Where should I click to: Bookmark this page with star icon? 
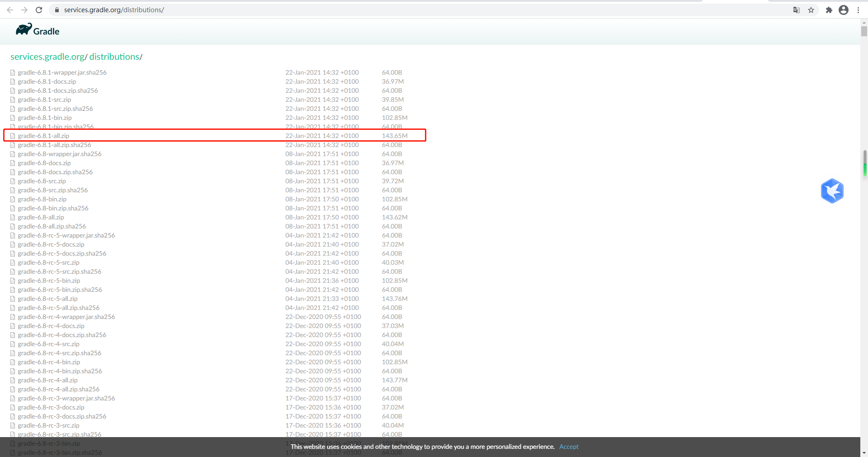pyautogui.click(x=811, y=10)
